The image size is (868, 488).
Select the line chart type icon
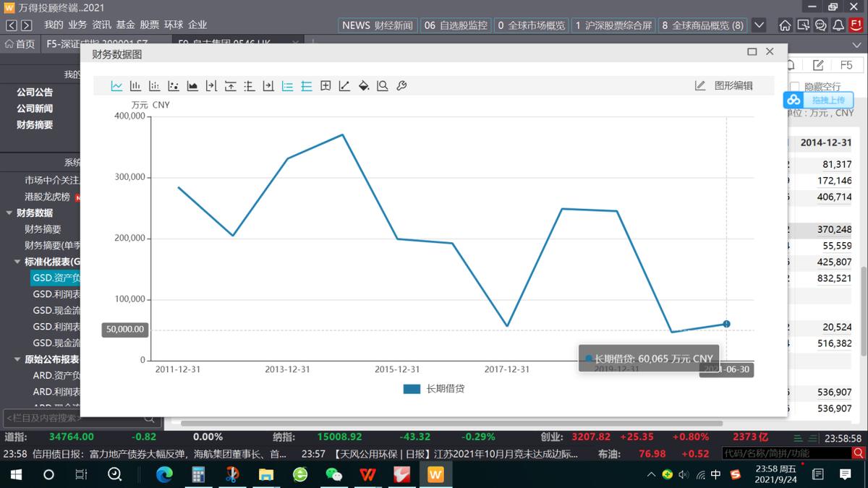(x=116, y=86)
